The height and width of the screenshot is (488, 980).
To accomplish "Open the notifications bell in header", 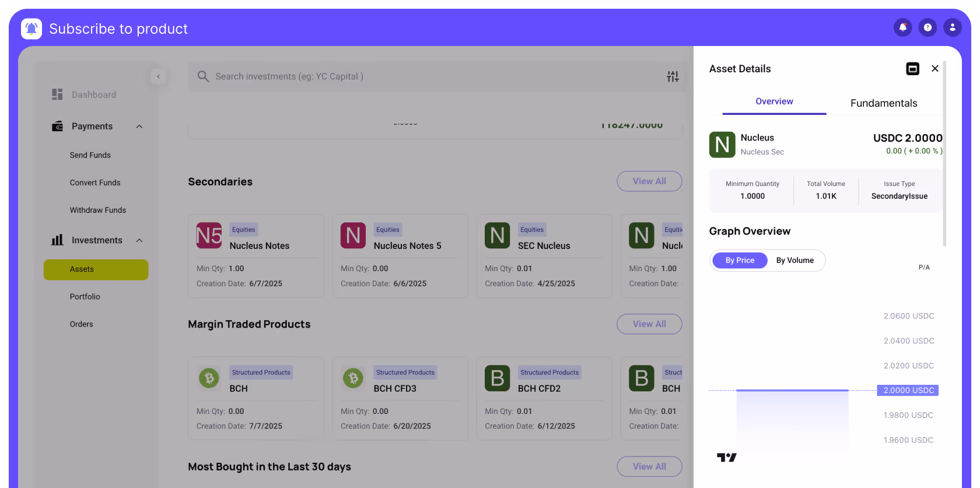I will point(902,27).
